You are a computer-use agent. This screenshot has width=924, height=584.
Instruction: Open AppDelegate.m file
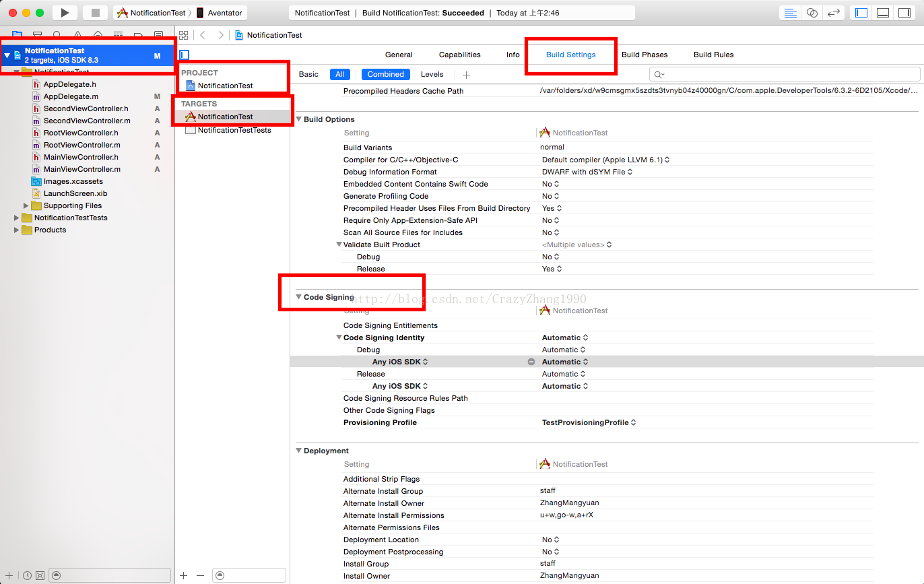pos(71,96)
